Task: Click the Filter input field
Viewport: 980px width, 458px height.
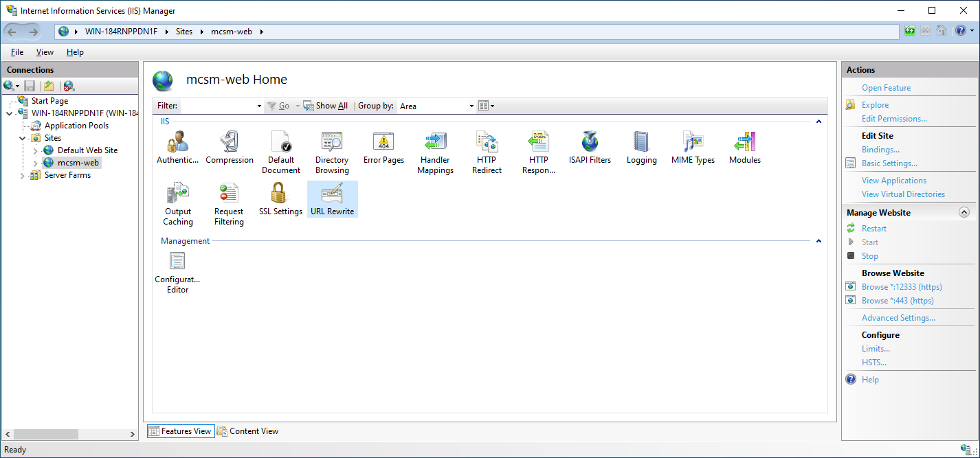Action: (217, 106)
